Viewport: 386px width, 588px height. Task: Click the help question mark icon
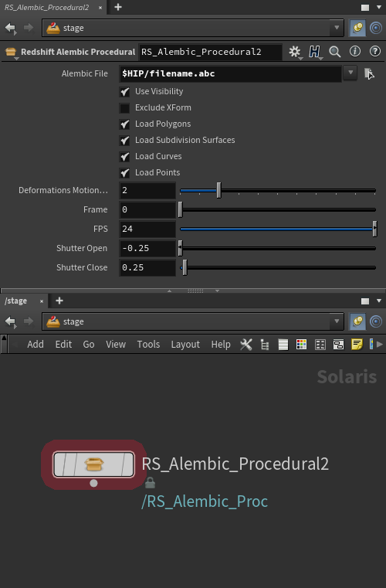374,51
